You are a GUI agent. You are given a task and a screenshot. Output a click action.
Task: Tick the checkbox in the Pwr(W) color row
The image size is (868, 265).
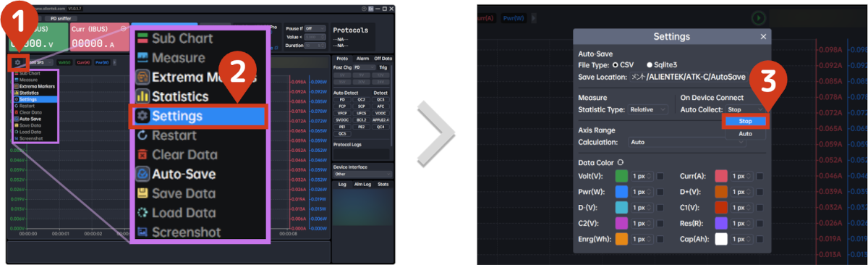pyautogui.click(x=660, y=191)
